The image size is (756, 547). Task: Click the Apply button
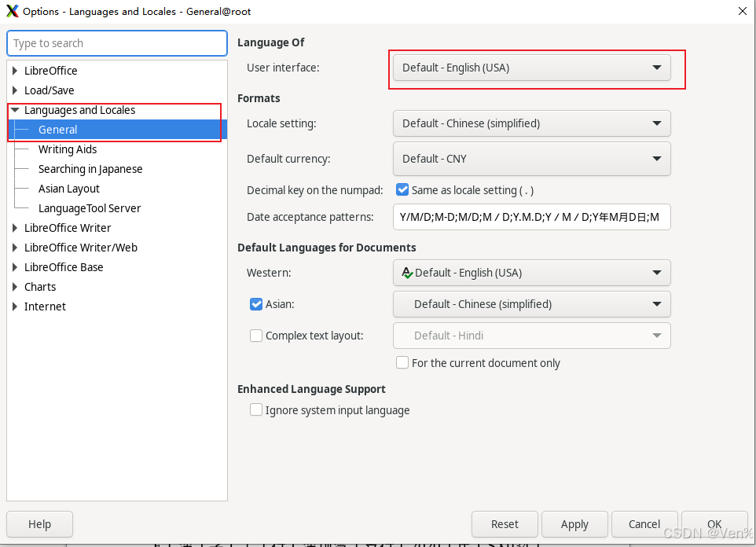574,524
